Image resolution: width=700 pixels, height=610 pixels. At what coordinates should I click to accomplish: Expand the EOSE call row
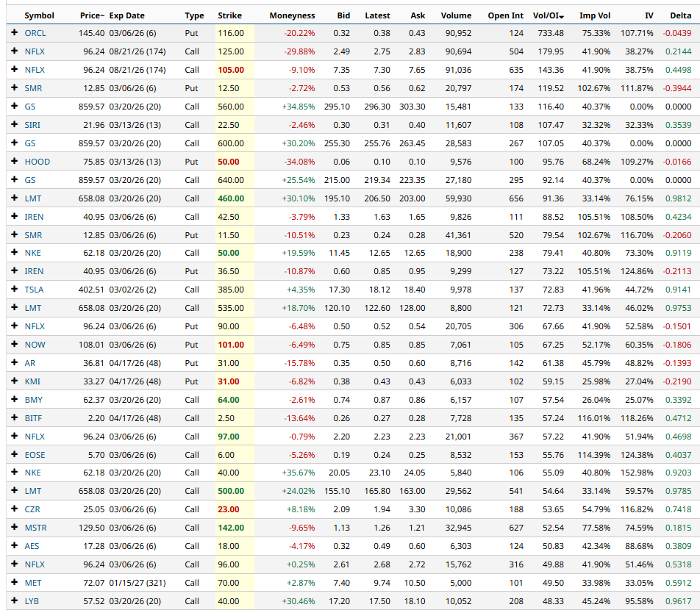pos(14,455)
